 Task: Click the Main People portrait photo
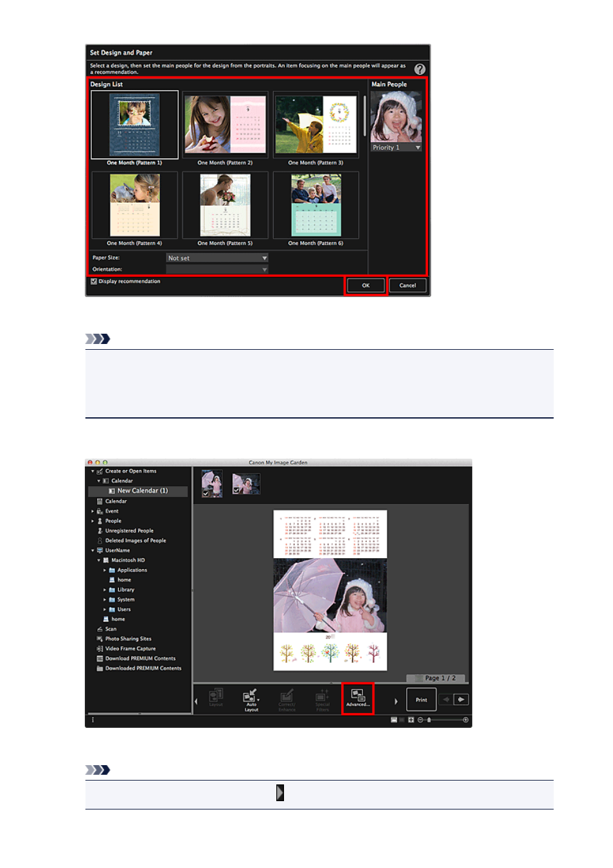point(396,116)
